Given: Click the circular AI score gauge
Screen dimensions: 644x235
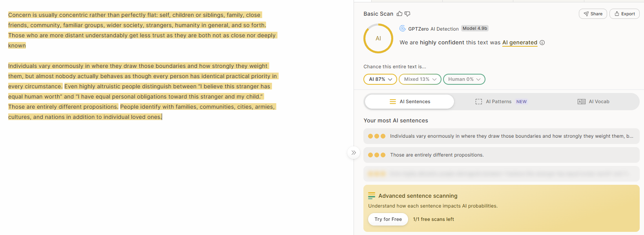Looking at the screenshot, I should pos(378,38).
